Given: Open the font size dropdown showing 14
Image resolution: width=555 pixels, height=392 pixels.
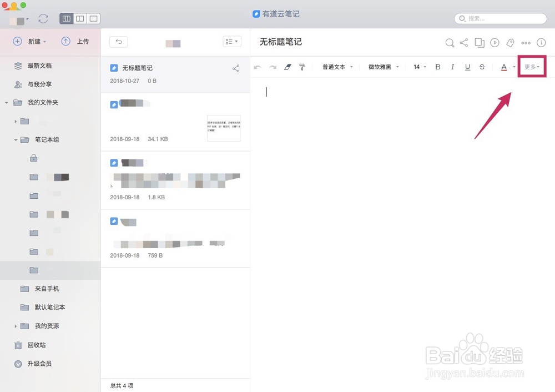Looking at the screenshot, I should coord(420,67).
